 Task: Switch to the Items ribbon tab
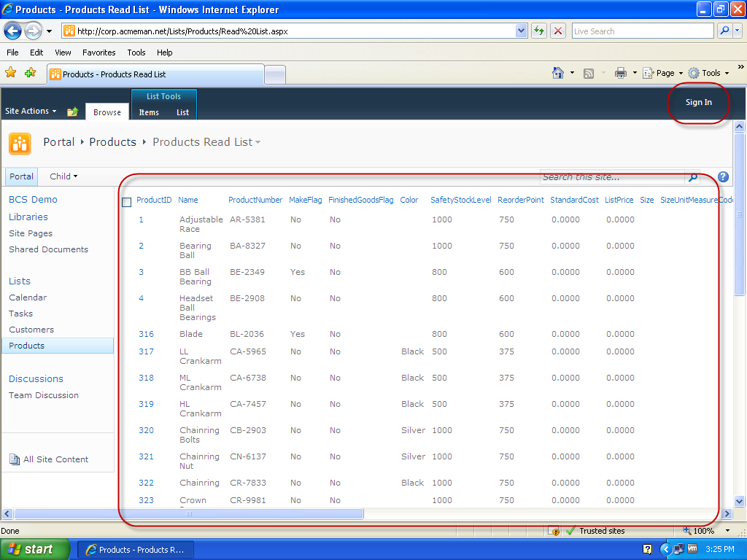click(149, 112)
